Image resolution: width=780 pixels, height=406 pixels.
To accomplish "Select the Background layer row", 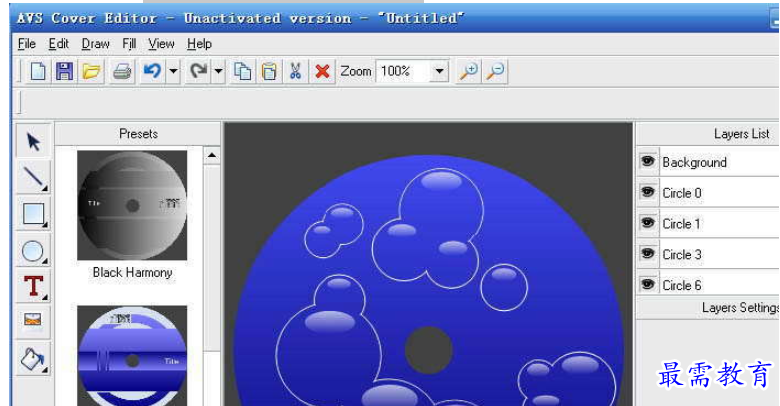I will click(719, 162).
